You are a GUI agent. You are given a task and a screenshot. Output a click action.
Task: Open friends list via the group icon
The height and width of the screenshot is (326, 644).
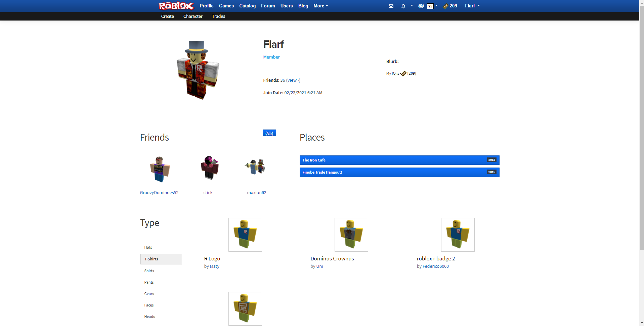click(x=421, y=6)
